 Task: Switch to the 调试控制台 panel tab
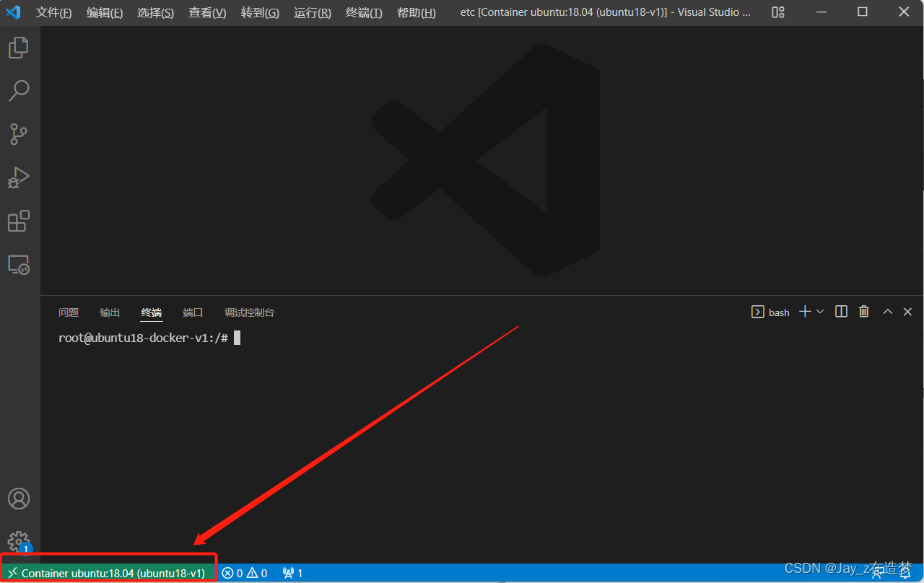[x=250, y=312]
